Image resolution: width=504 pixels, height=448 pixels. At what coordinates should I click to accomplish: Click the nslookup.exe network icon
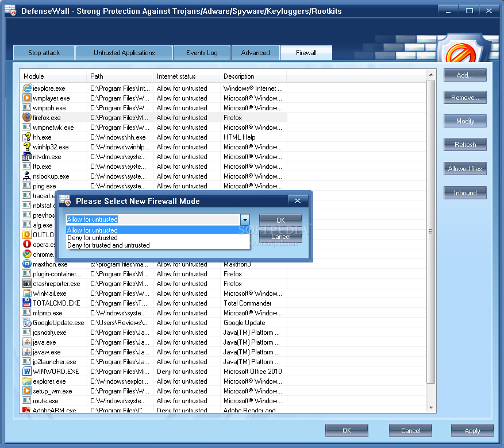[27, 176]
